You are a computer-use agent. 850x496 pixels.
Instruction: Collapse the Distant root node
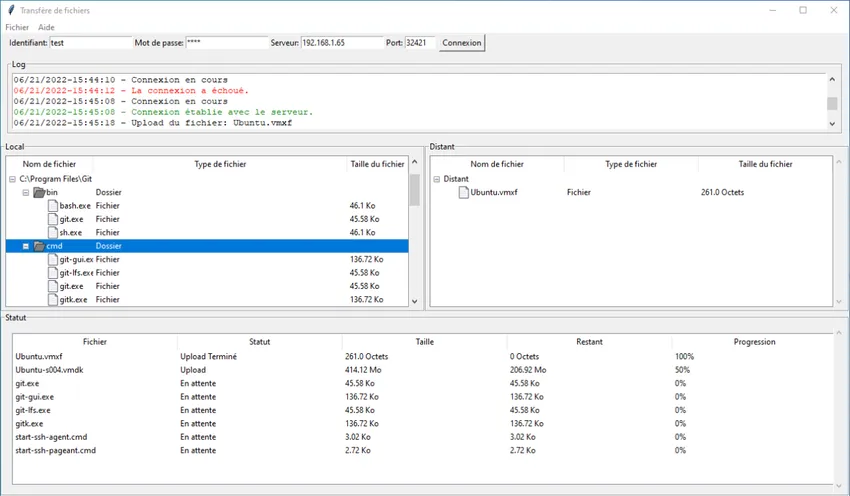click(436, 179)
